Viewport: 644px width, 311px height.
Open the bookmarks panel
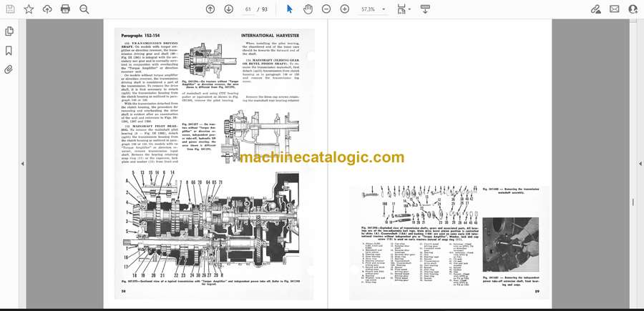coord(9,51)
